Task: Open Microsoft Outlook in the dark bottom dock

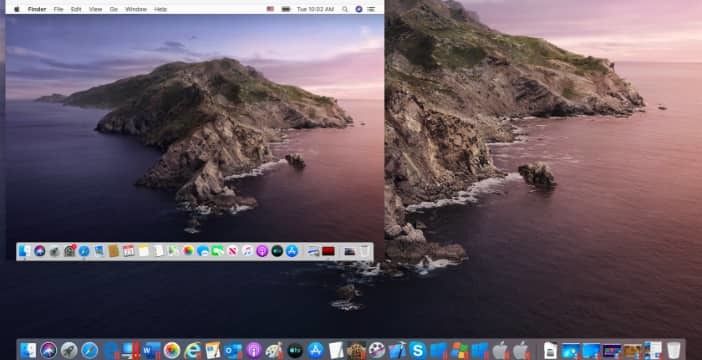Action: (x=233, y=350)
